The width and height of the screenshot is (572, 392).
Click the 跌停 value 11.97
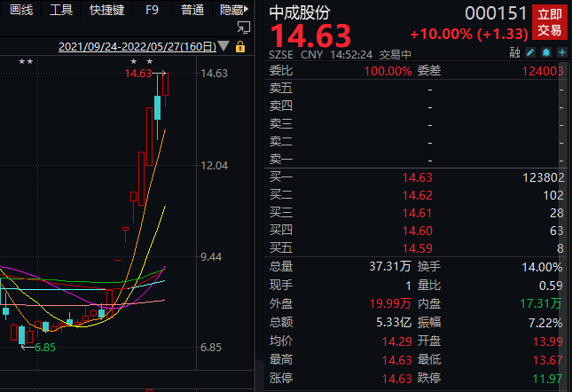pyautogui.click(x=547, y=379)
